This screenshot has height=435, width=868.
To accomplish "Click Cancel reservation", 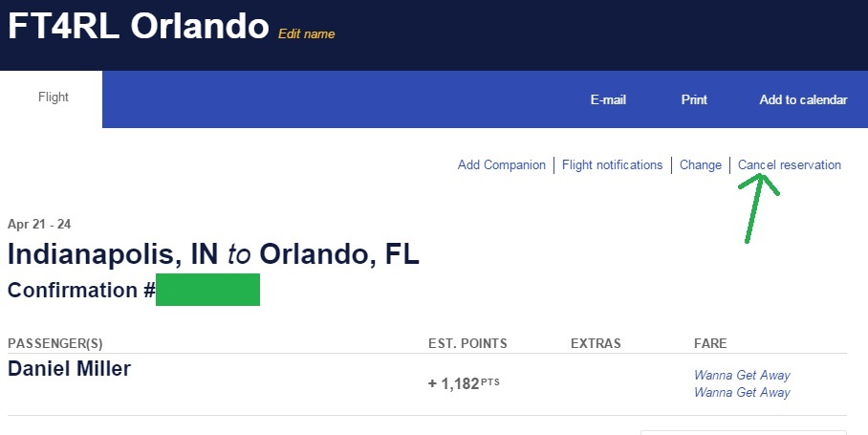I will pos(790,164).
